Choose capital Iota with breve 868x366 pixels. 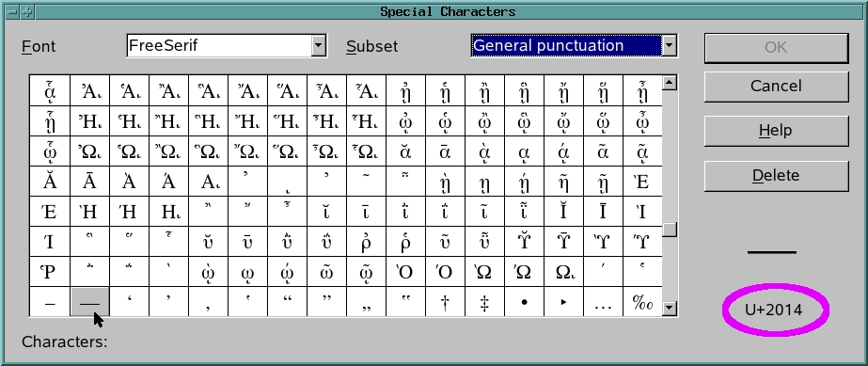pos(563,212)
